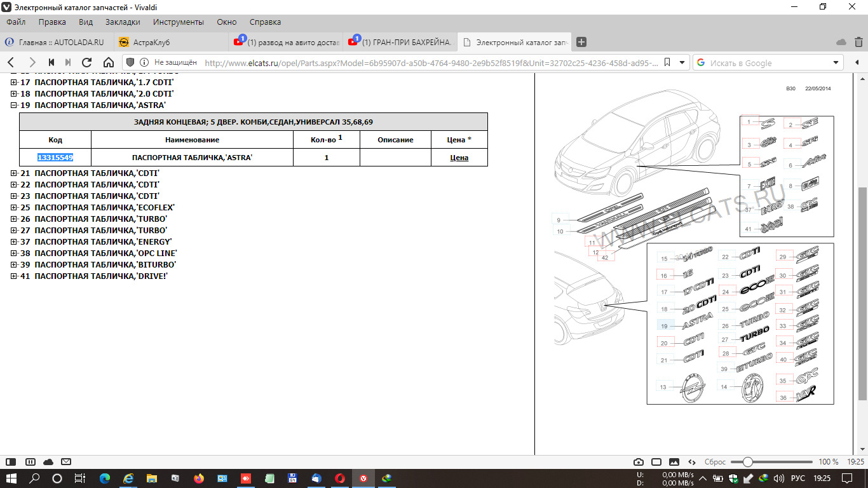Expand entry 25 ПАСПОРТНАЯ ТАБЛИЧКА 'ECOFLEX'
The width and height of the screenshot is (868, 488).
(14, 207)
